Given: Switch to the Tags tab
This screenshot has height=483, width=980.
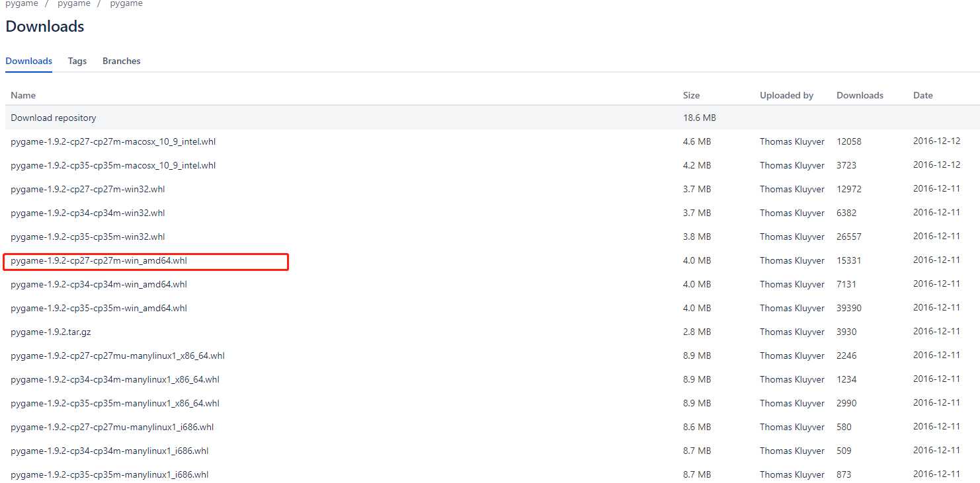Looking at the screenshot, I should click(x=77, y=61).
